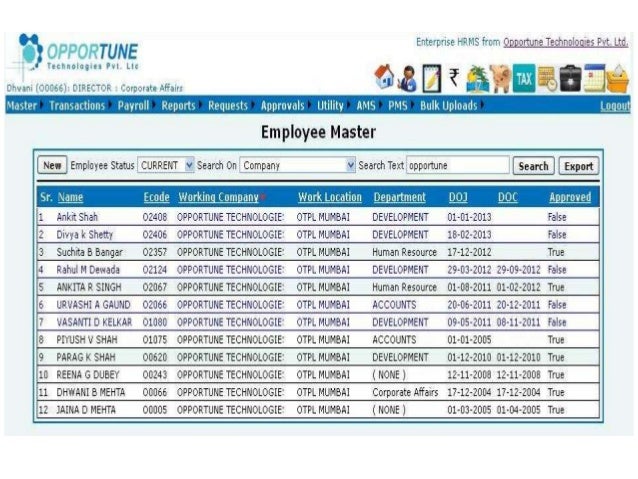The image size is (638, 479).
Task: Sort by Department column header
Action: (400, 197)
